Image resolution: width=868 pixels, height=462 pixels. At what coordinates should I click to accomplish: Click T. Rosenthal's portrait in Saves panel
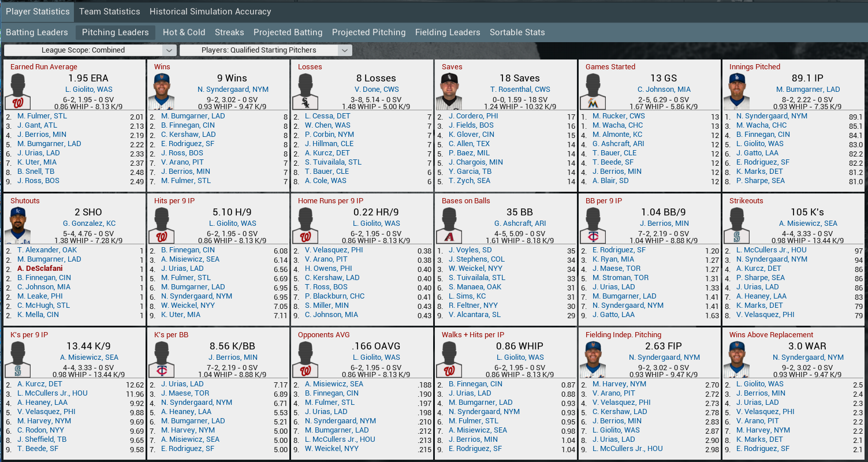[449, 91]
